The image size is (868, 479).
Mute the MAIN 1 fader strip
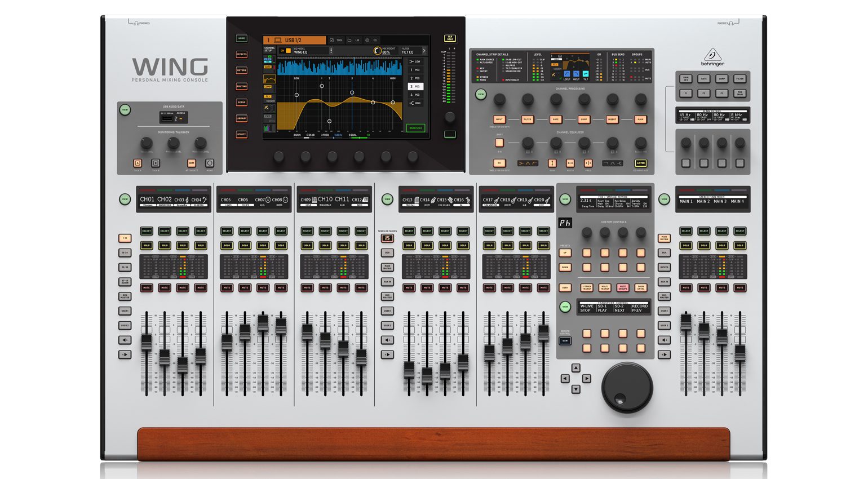(x=685, y=287)
